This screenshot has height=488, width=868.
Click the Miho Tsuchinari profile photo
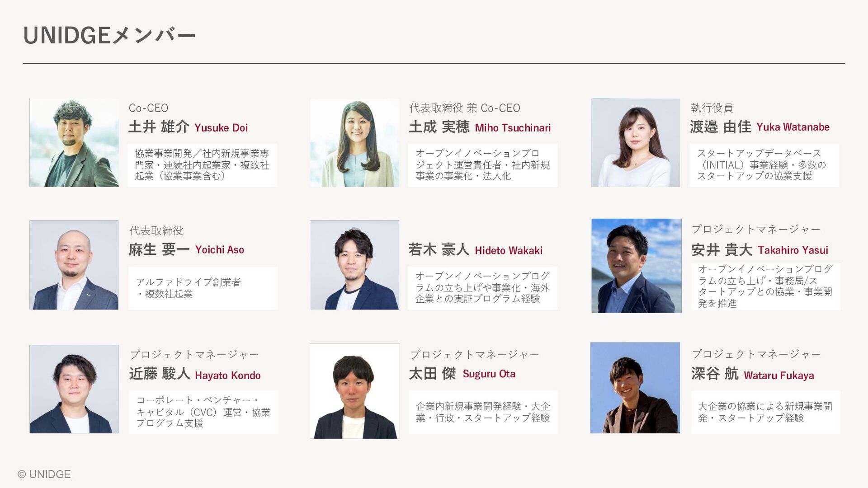pos(355,142)
